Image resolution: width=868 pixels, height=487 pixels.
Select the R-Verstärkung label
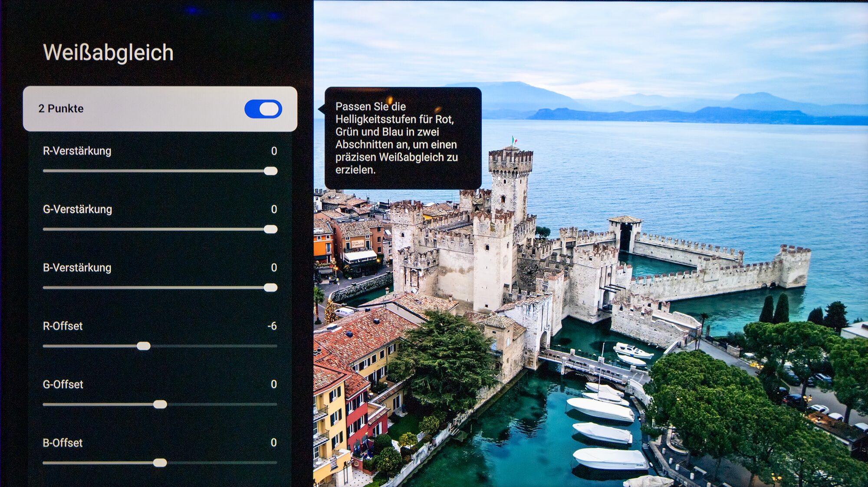pyautogui.click(x=77, y=151)
